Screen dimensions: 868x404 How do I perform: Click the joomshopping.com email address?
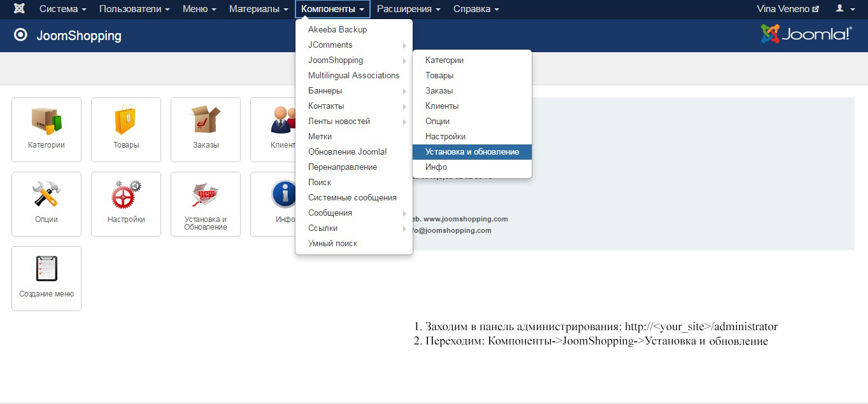(453, 230)
